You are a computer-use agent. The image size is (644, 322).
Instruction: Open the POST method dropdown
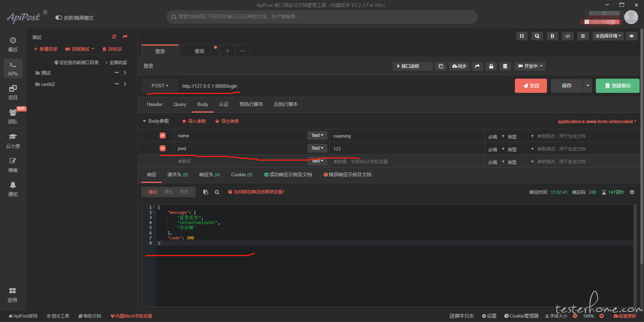coord(160,86)
